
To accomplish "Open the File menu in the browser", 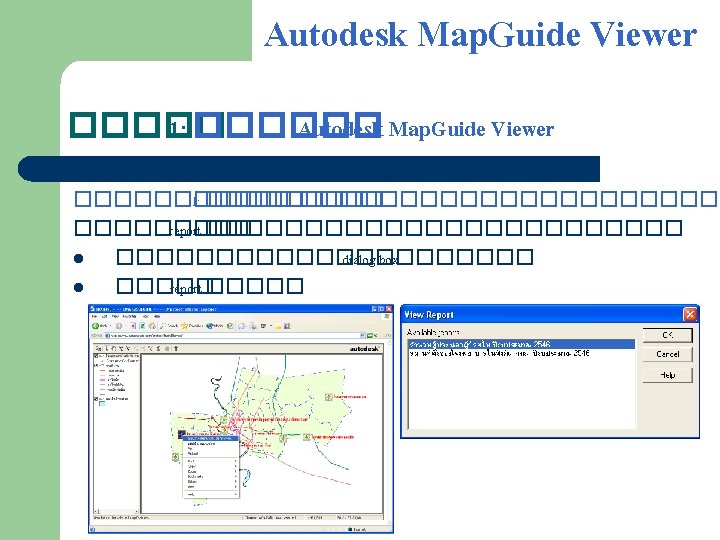I will tap(94, 317).
